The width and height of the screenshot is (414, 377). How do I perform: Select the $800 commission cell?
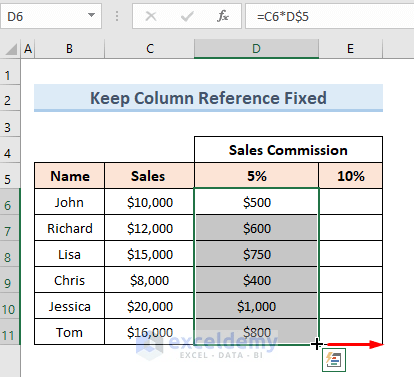tap(256, 332)
